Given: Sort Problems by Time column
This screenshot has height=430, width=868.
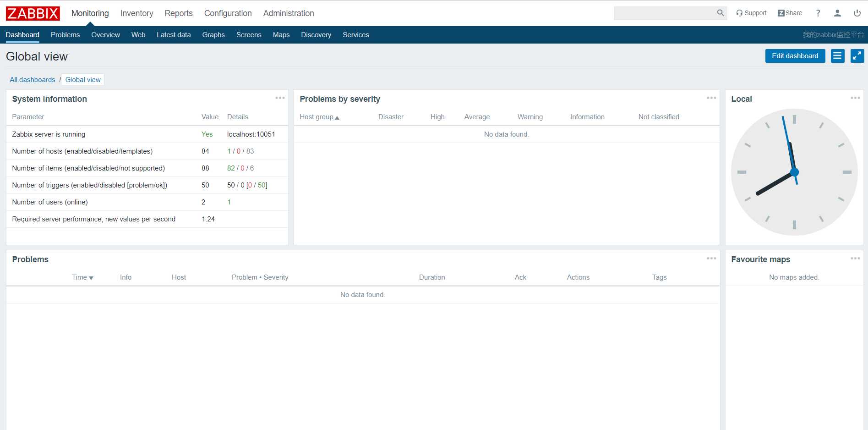Looking at the screenshot, I should (x=82, y=277).
